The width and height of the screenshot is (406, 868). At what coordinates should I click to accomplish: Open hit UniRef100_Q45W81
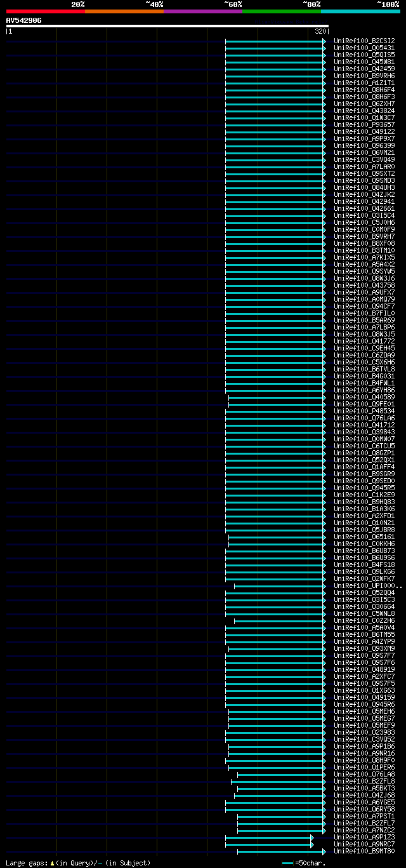pyautogui.click(x=364, y=62)
